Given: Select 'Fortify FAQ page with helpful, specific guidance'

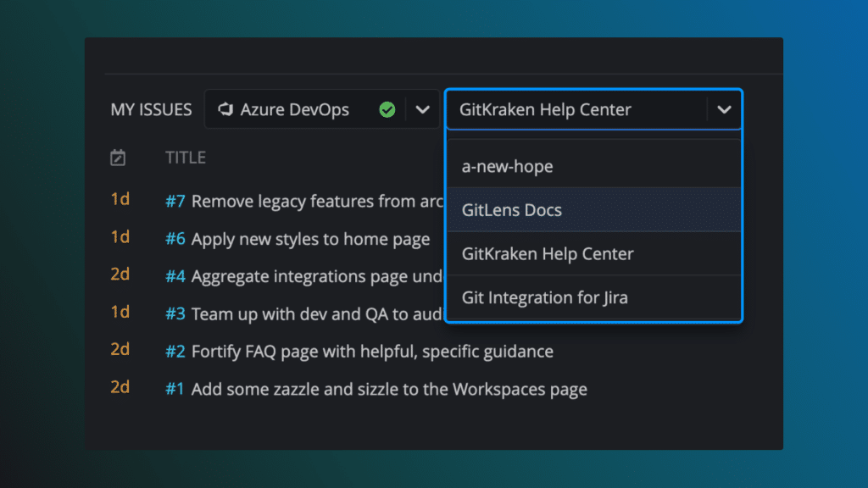Looking at the screenshot, I should tap(373, 352).
